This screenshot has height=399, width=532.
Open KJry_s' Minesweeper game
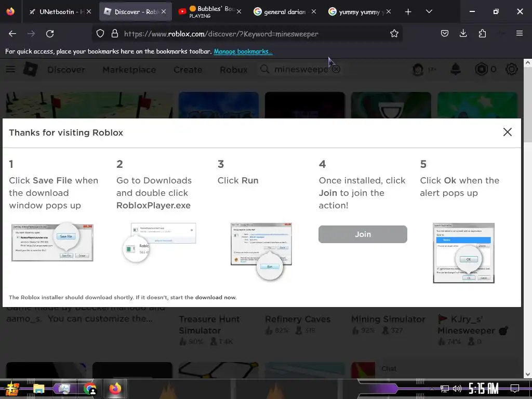(x=473, y=325)
